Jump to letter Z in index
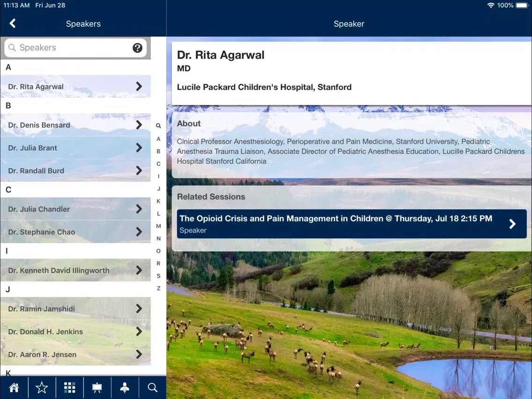This screenshot has width=532, height=399. (158, 288)
